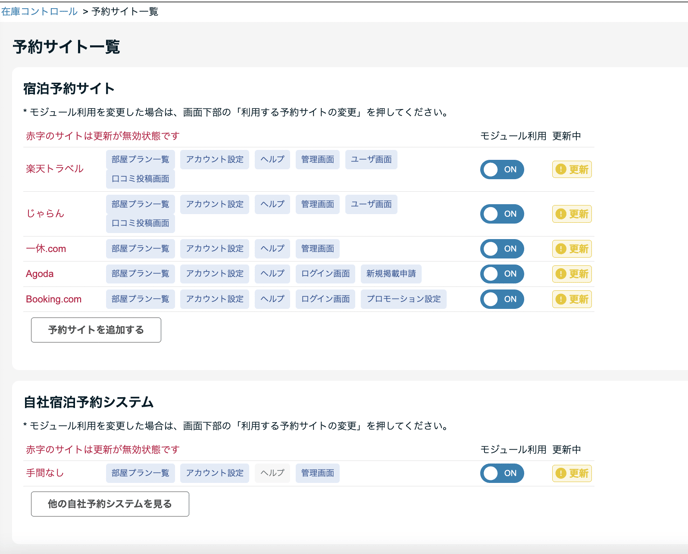Screen dimensions: 688x554
Task: Open the 在庫コントロール breadcrumb link
Action: coord(39,11)
